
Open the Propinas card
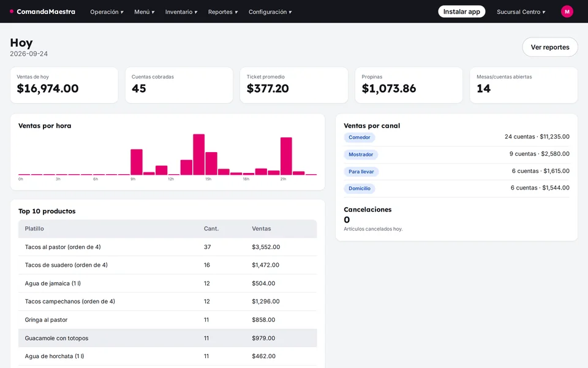click(409, 85)
